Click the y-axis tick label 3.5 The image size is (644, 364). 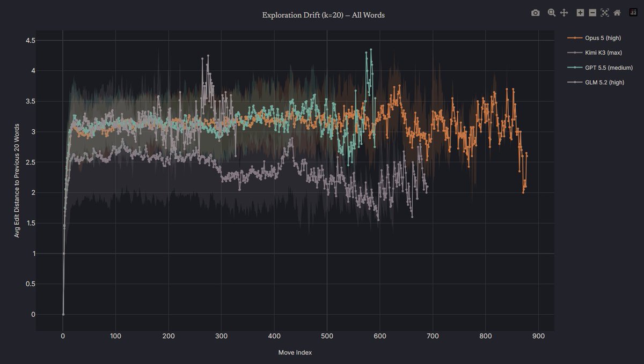tap(31, 101)
